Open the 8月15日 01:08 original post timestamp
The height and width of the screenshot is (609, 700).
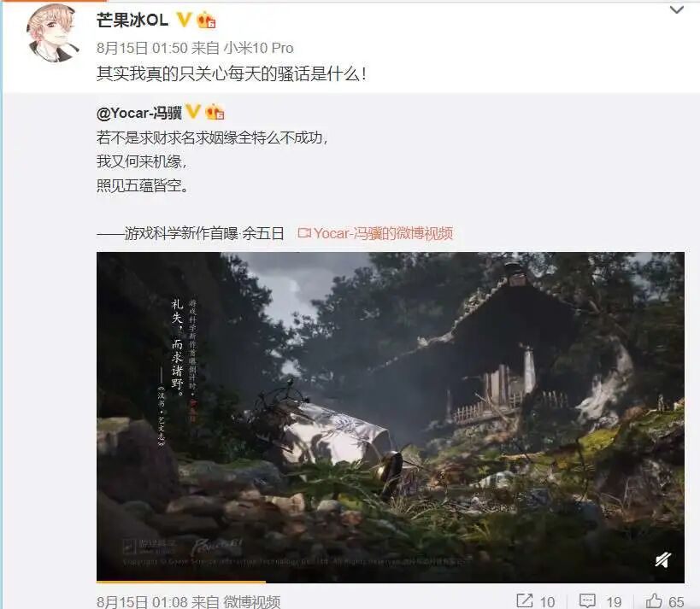point(141,602)
